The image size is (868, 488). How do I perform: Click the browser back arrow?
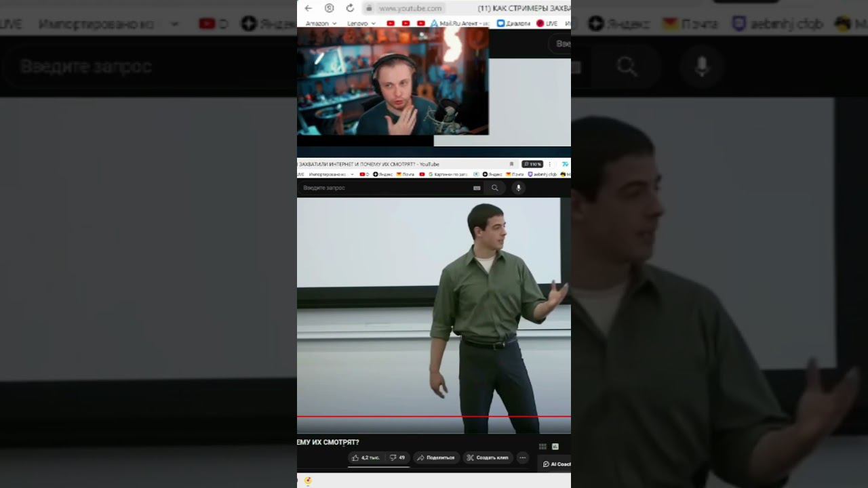tap(309, 8)
